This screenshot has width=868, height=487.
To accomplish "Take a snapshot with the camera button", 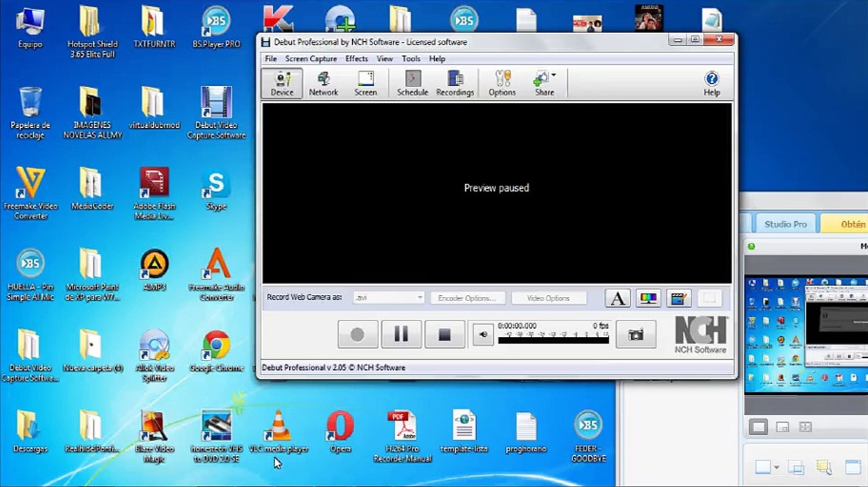I will (636, 335).
